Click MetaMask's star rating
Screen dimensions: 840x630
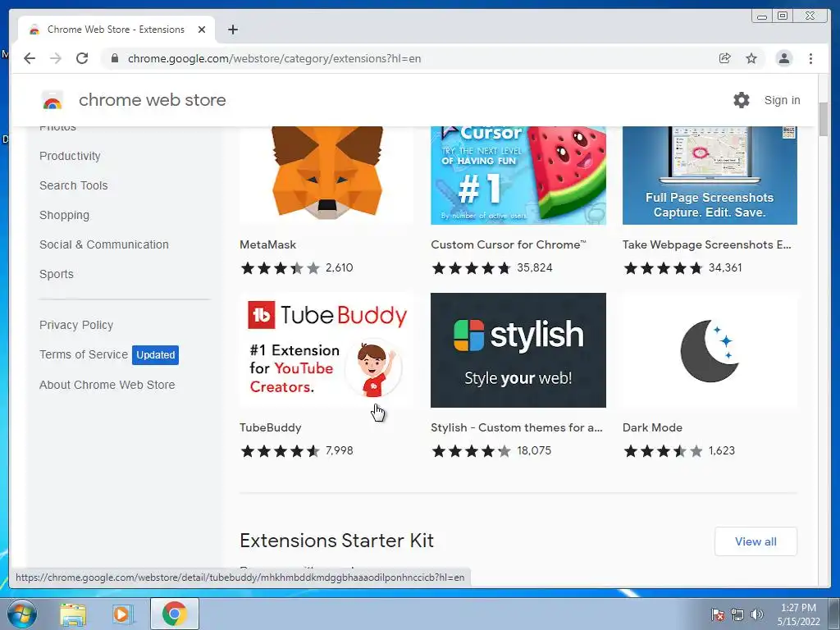point(281,268)
